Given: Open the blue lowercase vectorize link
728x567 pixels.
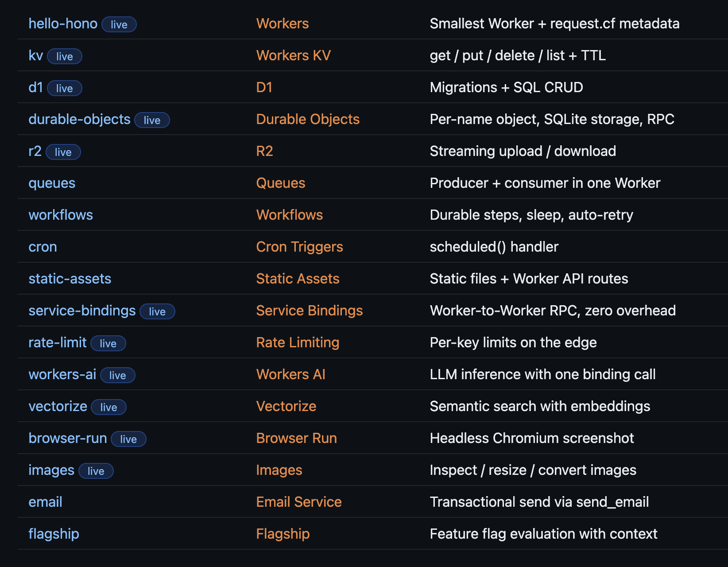Looking at the screenshot, I should (58, 406).
